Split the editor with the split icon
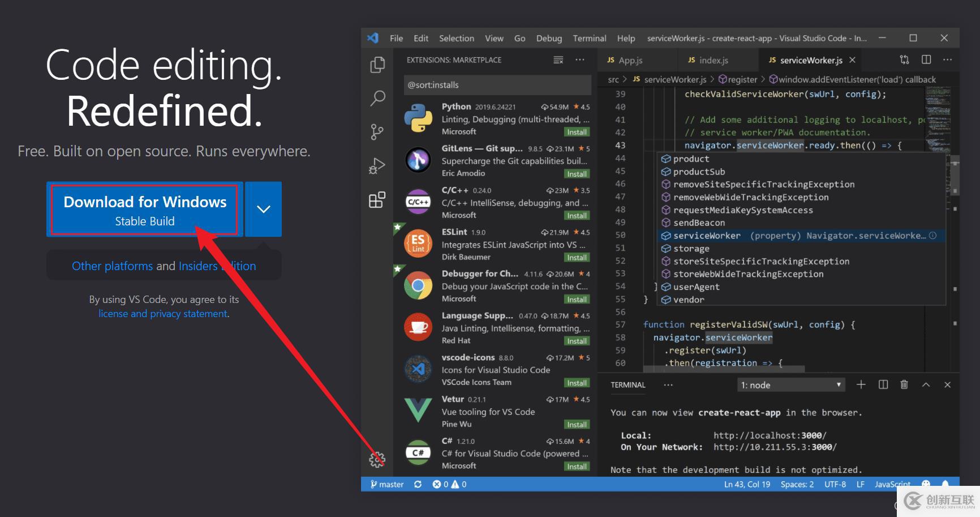Viewport: 980px width, 517px height. click(x=926, y=59)
